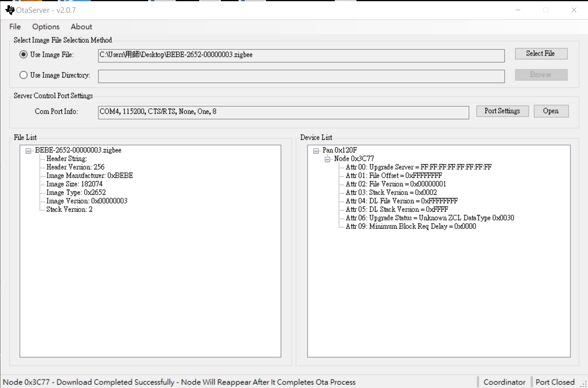Screen dimensions: 588x388
Task: Click the TI logo icon in title bar
Action: tap(10, 10)
